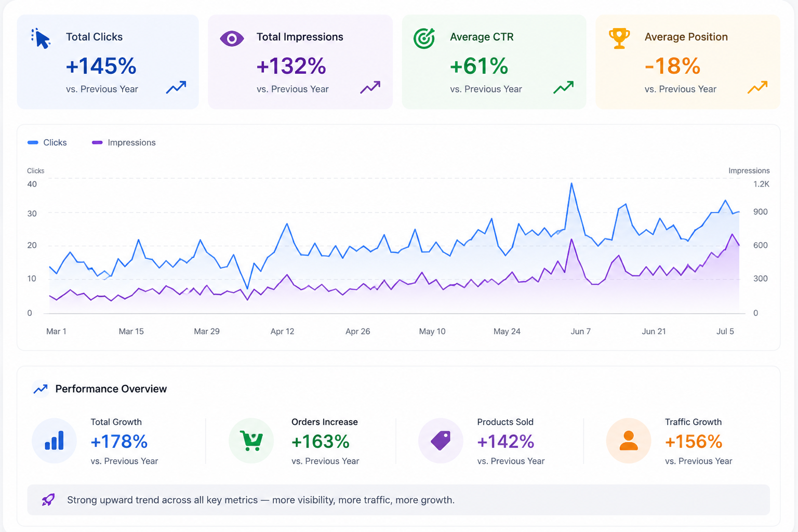798x532 pixels.
Task: Click the cursor icon in Total Clicks card
Action: (41, 38)
